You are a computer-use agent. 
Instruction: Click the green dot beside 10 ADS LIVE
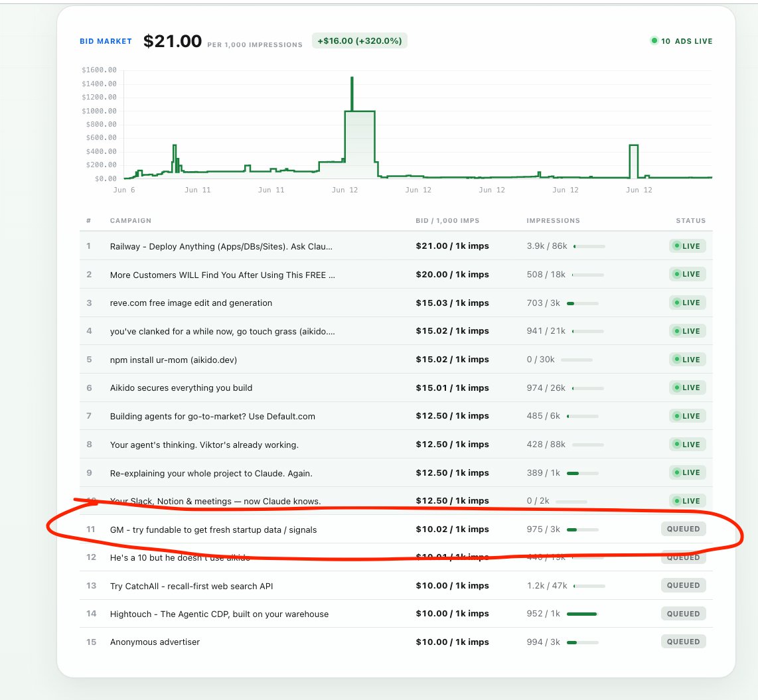[x=654, y=40]
